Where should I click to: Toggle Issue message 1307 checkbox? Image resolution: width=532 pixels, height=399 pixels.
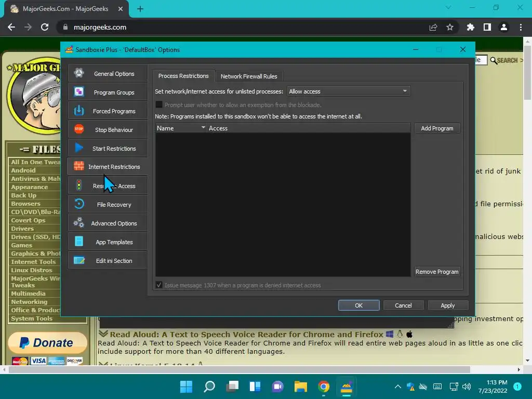click(x=159, y=285)
